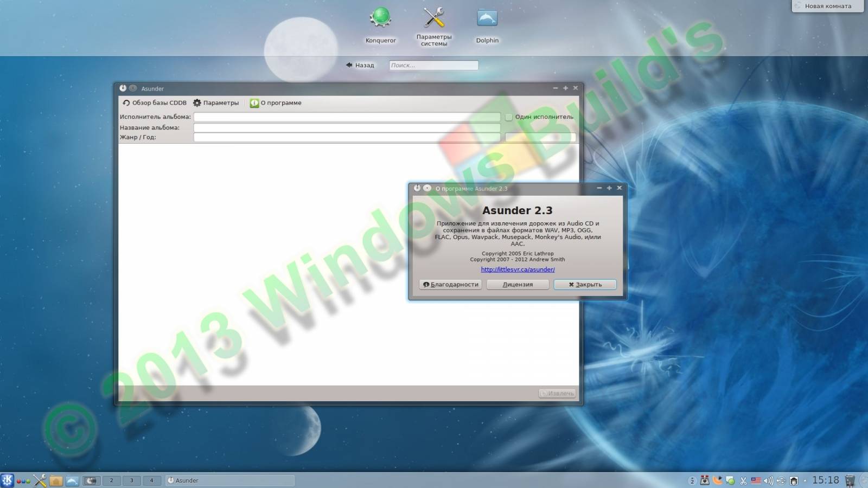
Task: Open Параметры in Asunder toolbar
Action: click(x=216, y=102)
